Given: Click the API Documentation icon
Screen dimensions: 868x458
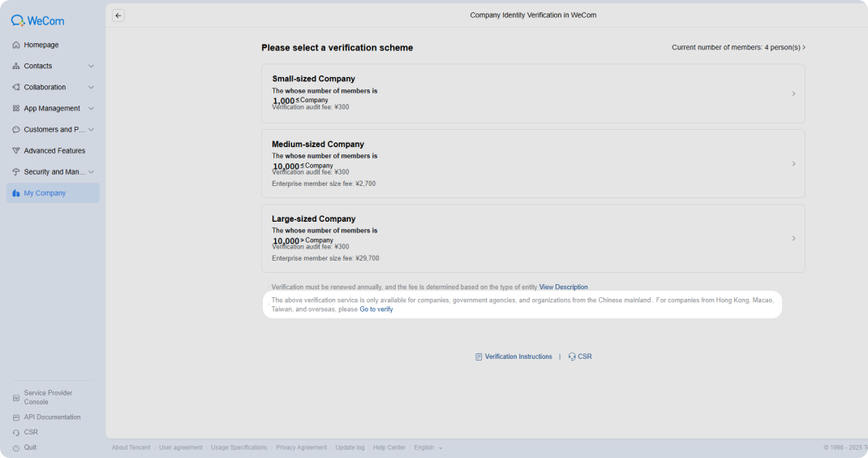Looking at the screenshot, I should [16, 417].
